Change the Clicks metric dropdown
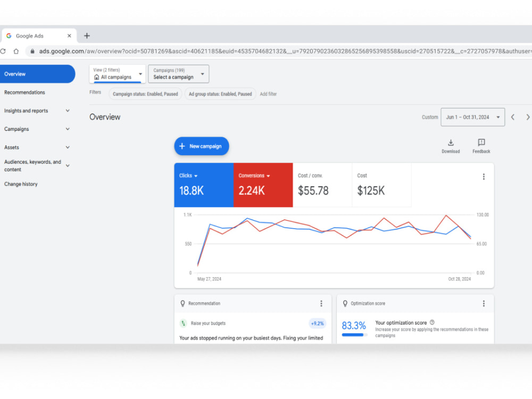This screenshot has width=532, height=399. [x=188, y=176]
